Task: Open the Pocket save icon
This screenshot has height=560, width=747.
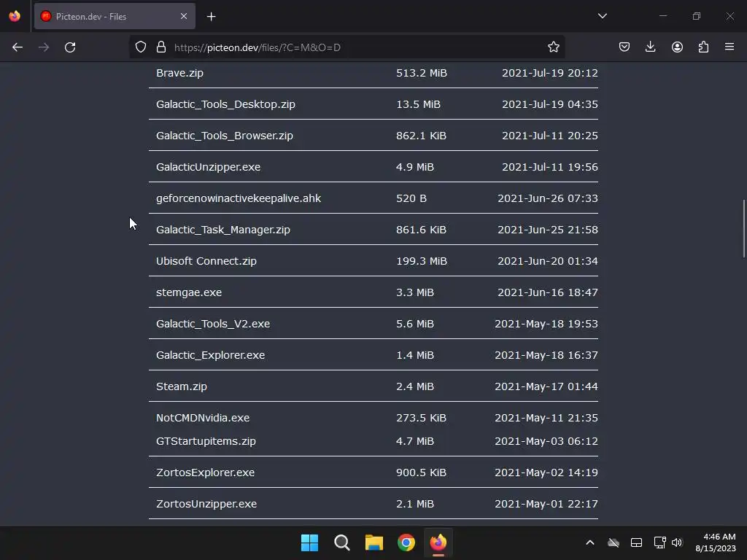Action: (x=624, y=47)
